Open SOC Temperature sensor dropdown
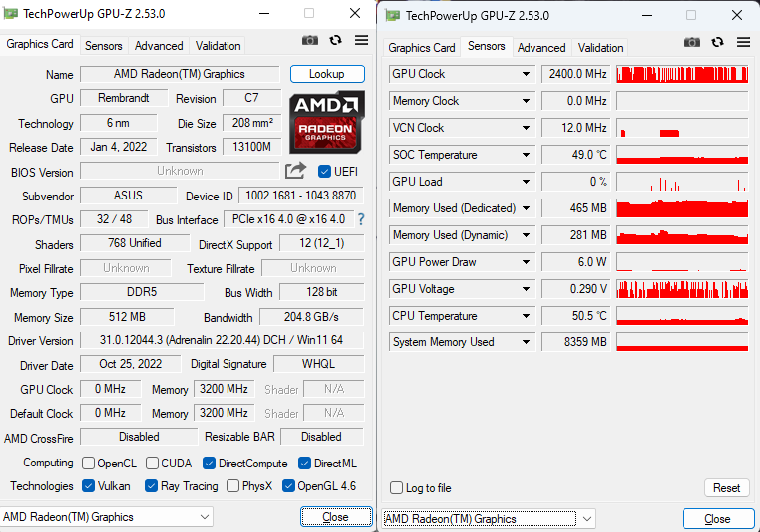This screenshot has height=532, width=760. (x=526, y=155)
